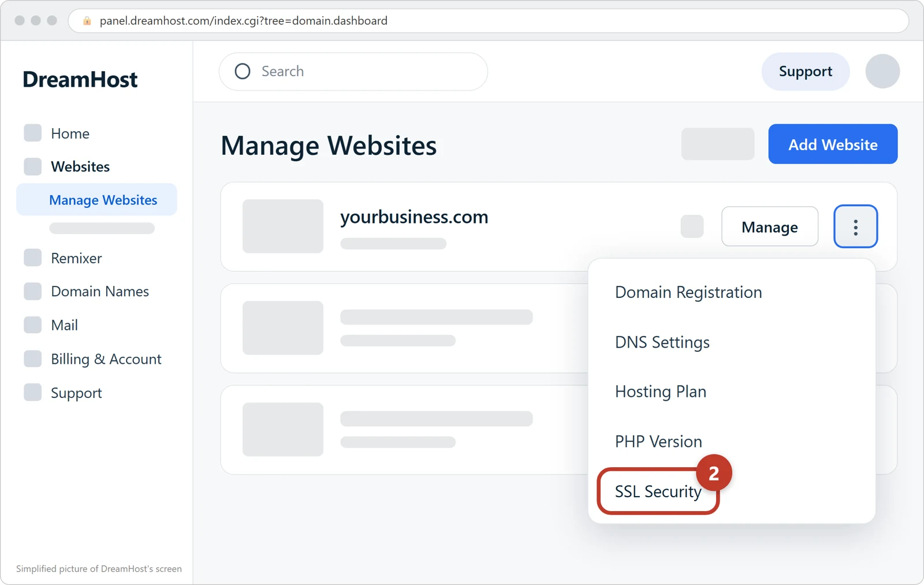Click the Home icon in sidebar
The width and height of the screenshot is (924, 585).
point(33,133)
